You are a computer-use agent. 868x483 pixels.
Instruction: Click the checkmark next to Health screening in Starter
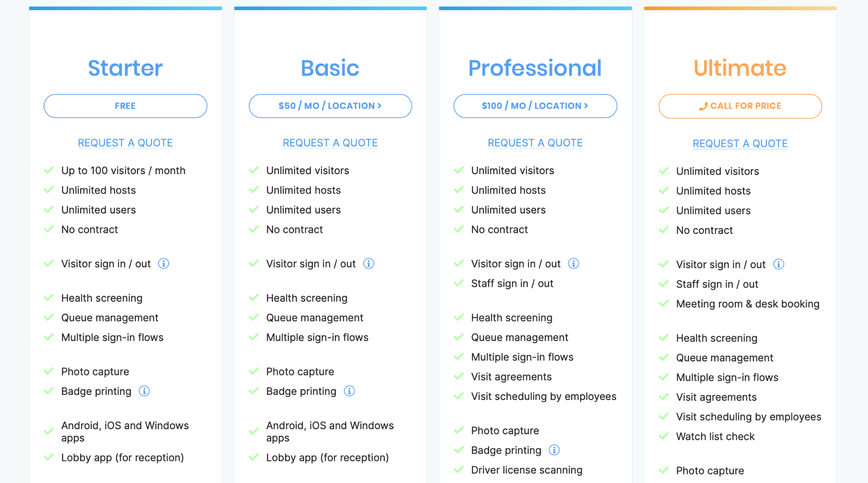(48, 297)
